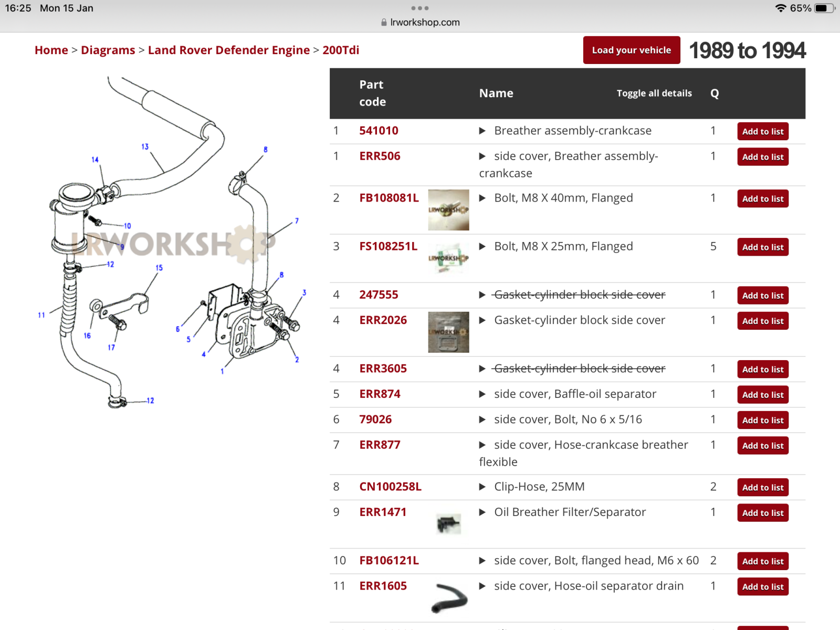840x630 pixels.
Task: Open part code ERR3605
Action: [383, 369]
